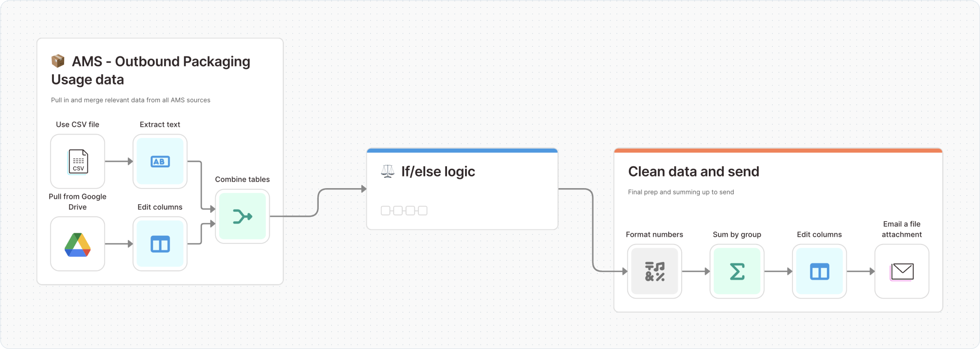Viewport: 980px width, 349px height.
Task: Select the If/else logic section title
Action: (x=438, y=172)
